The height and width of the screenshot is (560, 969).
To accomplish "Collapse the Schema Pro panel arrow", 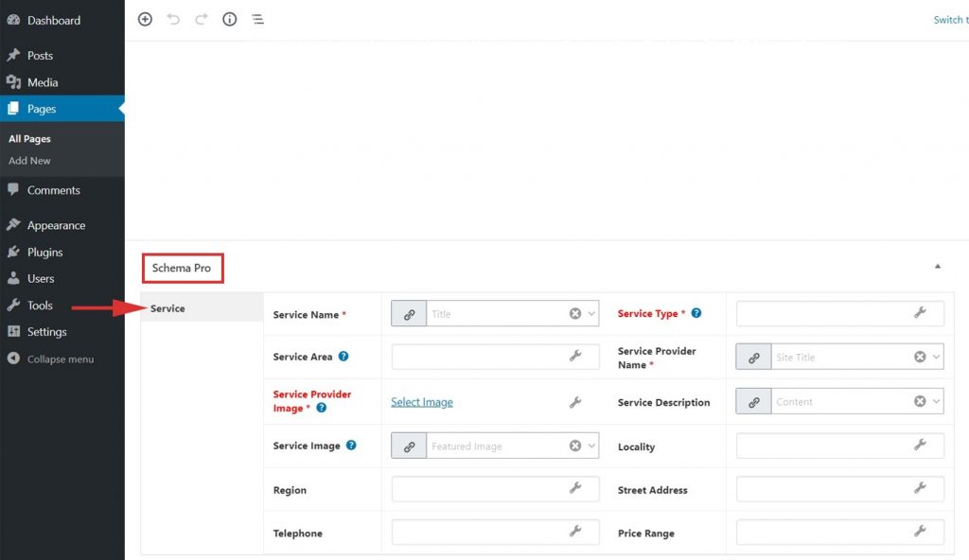I will click(x=938, y=267).
